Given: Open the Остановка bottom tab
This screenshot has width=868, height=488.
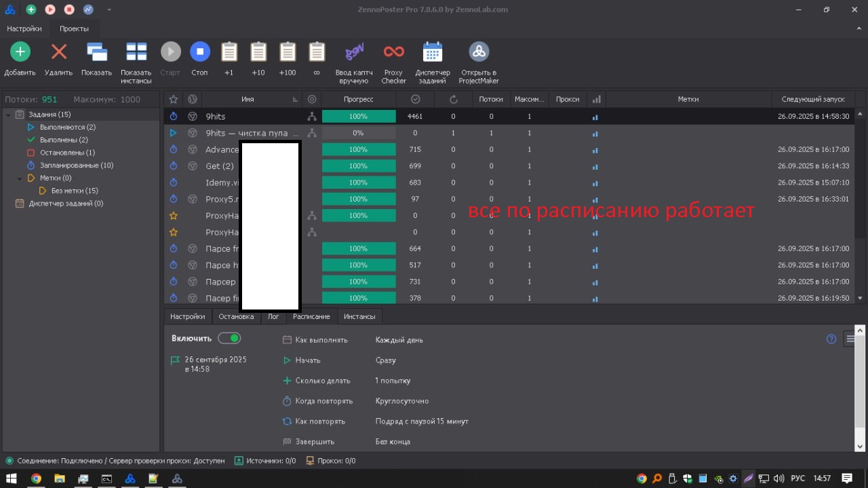Looking at the screenshot, I should tap(236, 317).
